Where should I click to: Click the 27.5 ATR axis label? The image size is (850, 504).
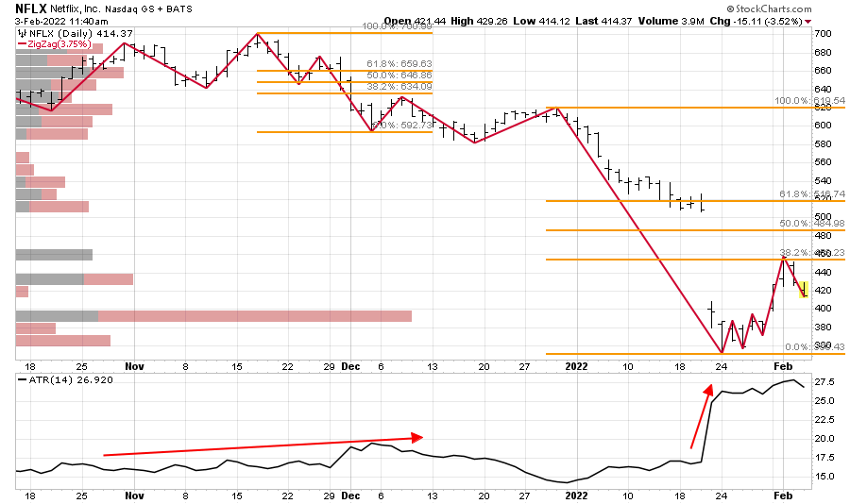click(x=824, y=382)
